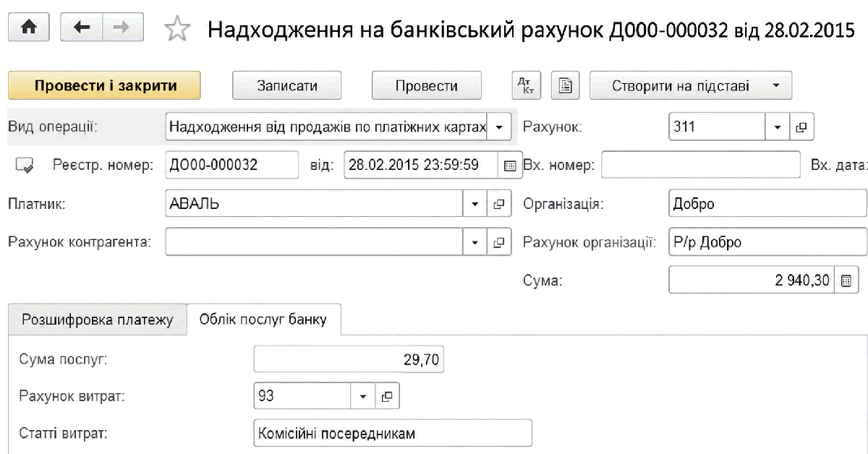
Task: Click the Вх. номер input field
Action: tap(701, 165)
